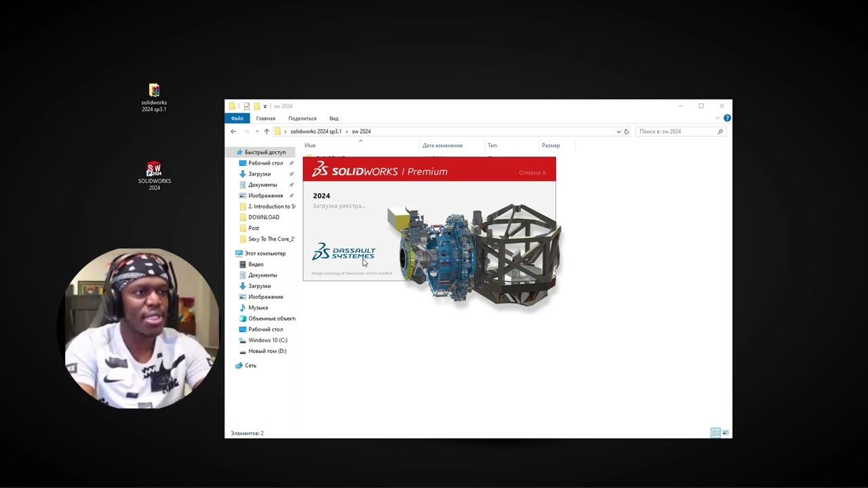Click the 2024 version text on splash

pos(321,196)
